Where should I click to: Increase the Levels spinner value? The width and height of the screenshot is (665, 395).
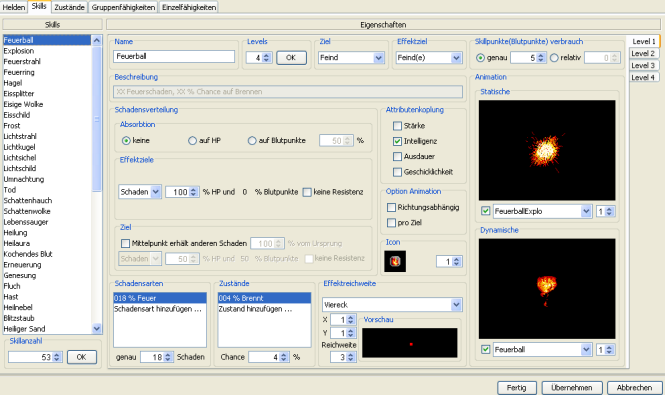click(x=267, y=55)
